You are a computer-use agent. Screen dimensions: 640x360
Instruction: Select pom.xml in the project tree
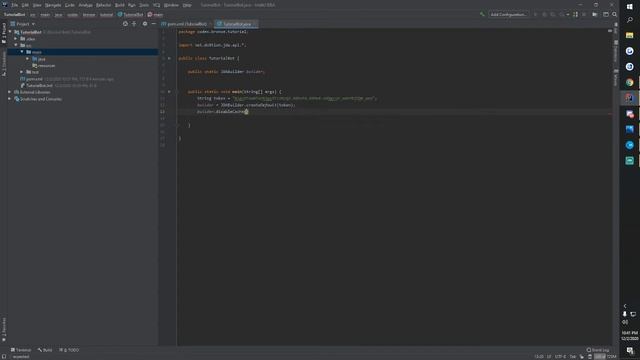point(32,79)
